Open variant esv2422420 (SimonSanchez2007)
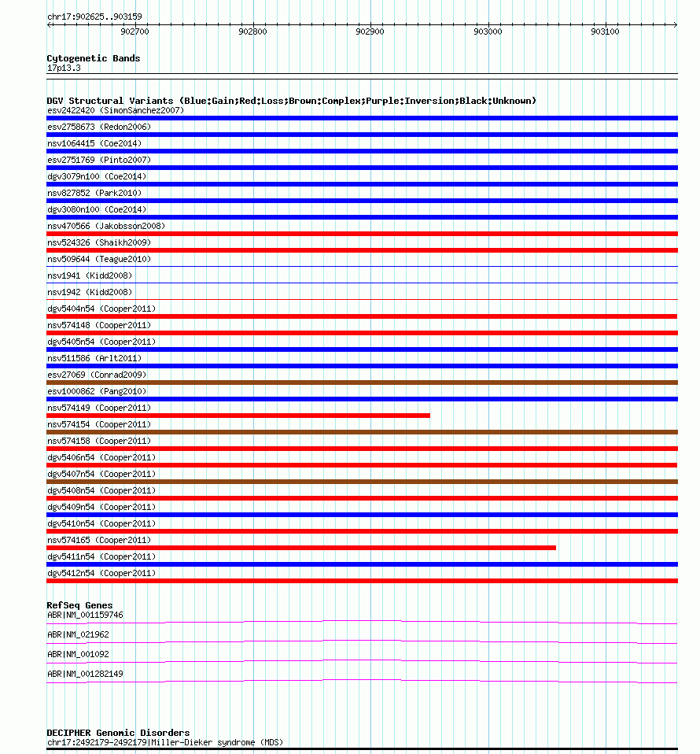 [x=116, y=111]
